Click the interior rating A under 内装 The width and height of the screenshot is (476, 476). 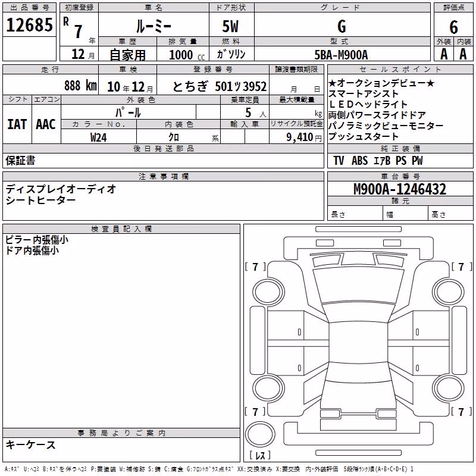tap(463, 54)
